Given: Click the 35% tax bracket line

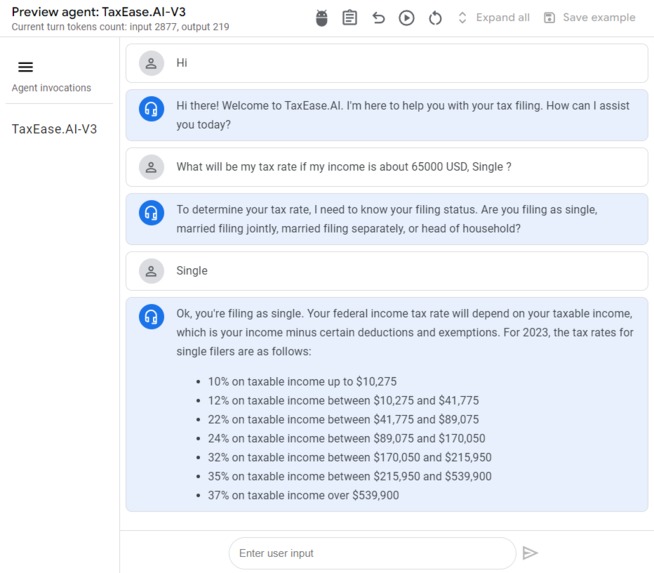Looking at the screenshot, I should pos(350,476).
